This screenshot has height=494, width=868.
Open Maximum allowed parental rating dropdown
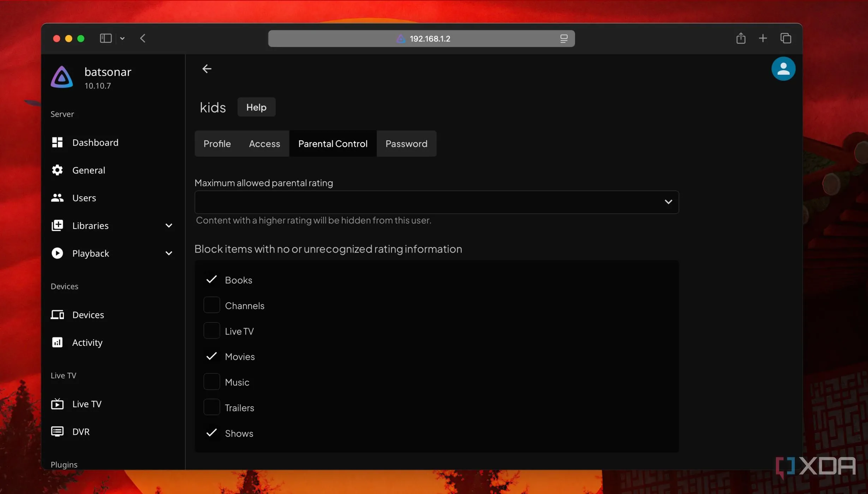(x=436, y=202)
